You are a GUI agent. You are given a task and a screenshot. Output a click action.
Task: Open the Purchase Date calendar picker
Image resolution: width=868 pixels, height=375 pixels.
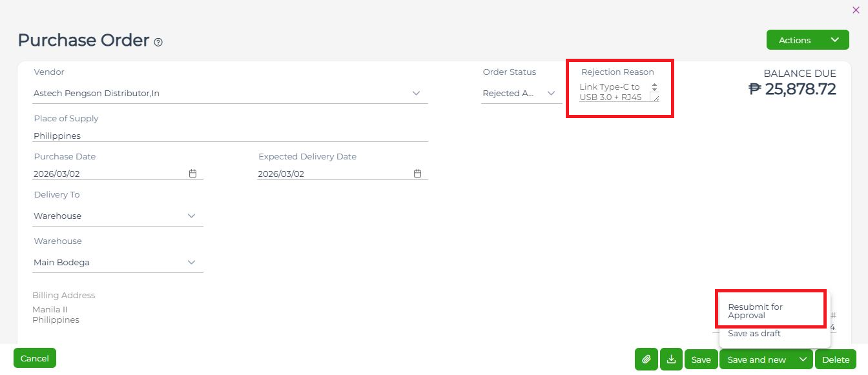point(192,174)
